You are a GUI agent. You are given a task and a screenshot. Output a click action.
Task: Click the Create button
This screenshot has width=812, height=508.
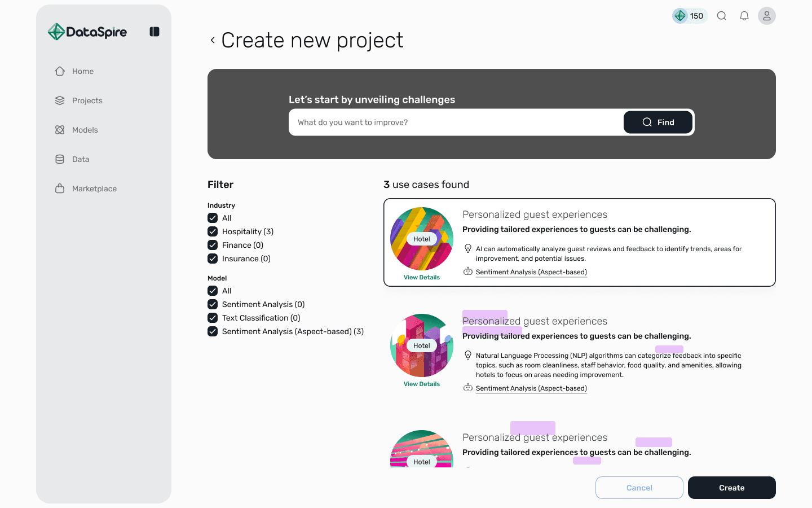coord(732,488)
